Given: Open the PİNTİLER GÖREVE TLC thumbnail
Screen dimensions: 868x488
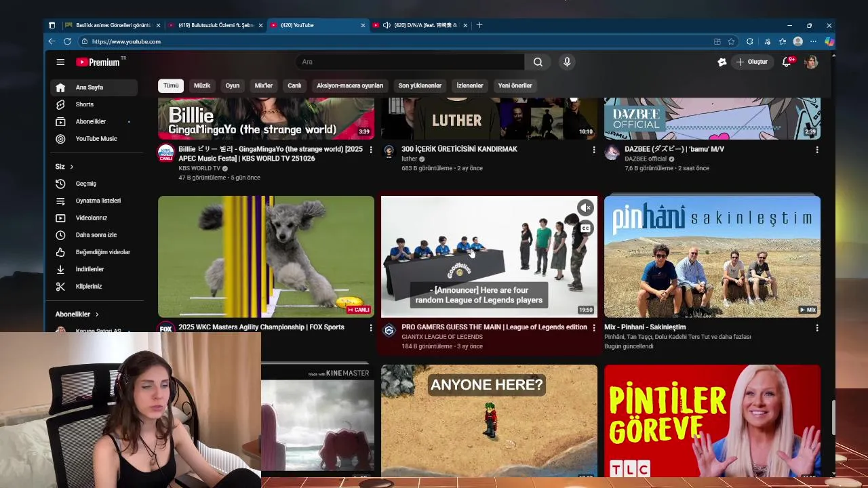Looking at the screenshot, I should pyautogui.click(x=712, y=421).
